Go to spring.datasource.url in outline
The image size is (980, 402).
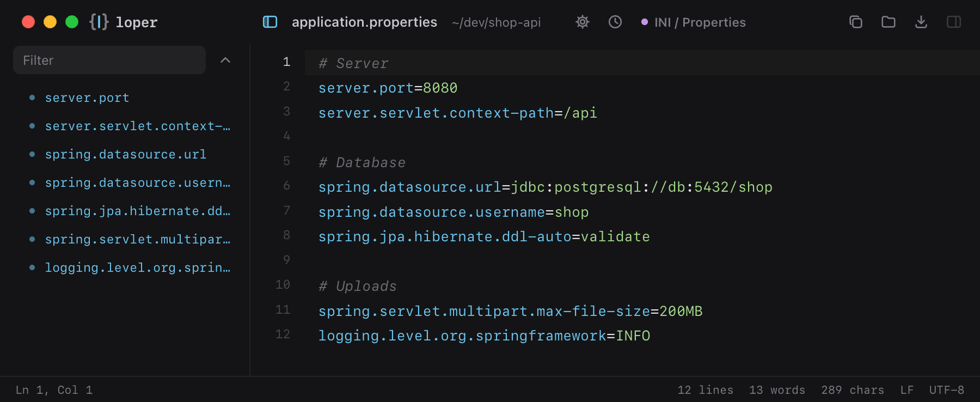tap(126, 155)
